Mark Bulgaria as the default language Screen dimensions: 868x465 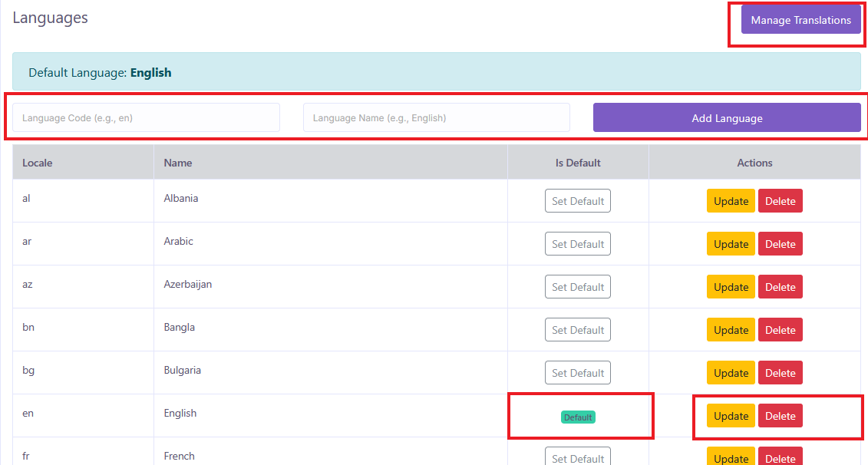click(578, 373)
